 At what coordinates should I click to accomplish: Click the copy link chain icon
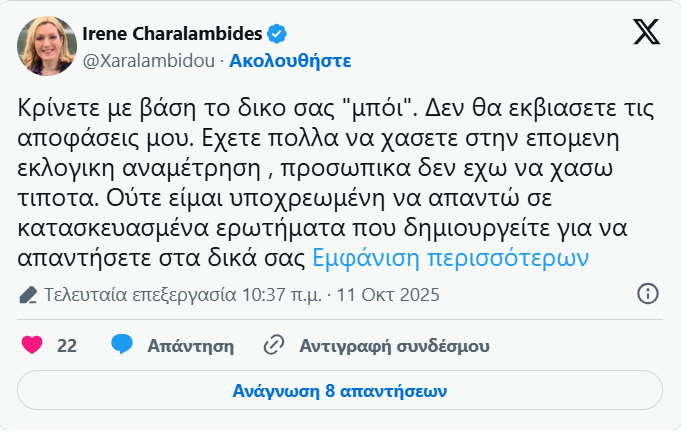pyautogui.click(x=273, y=346)
